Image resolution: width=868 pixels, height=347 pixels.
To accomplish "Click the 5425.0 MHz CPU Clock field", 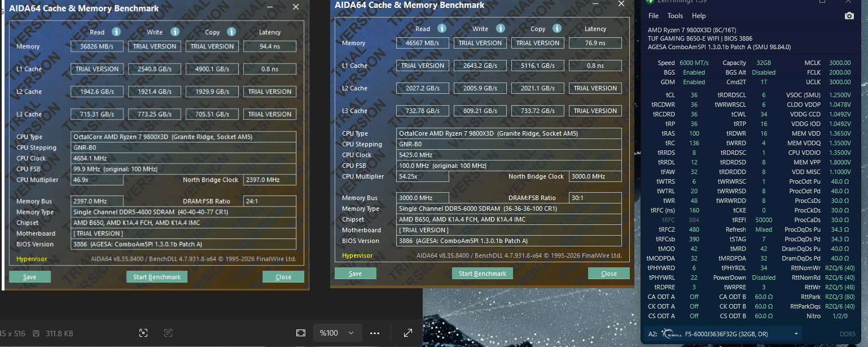I will [x=509, y=155].
